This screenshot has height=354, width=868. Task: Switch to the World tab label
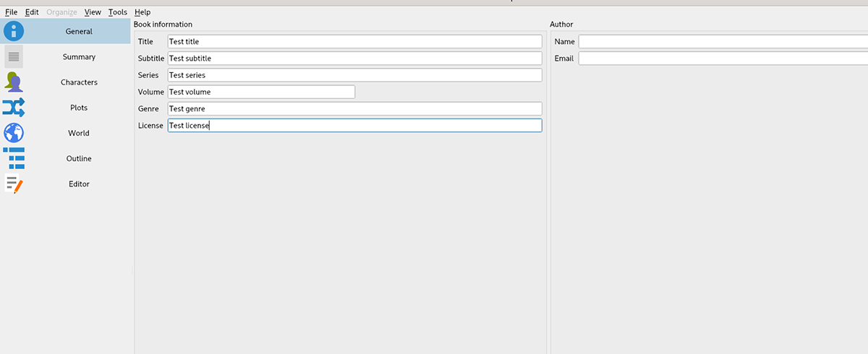[79, 133]
